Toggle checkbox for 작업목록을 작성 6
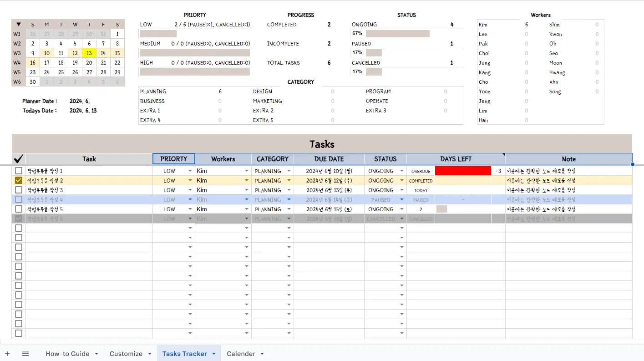 19,219
